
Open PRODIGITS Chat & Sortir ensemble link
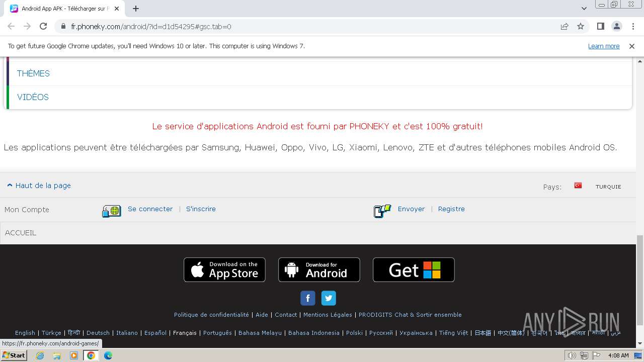point(410,315)
